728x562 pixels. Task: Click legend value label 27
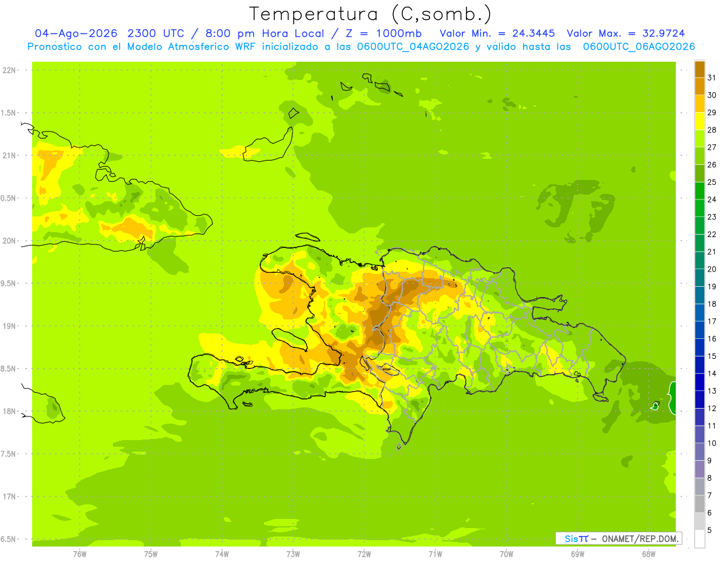pyautogui.click(x=712, y=147)
